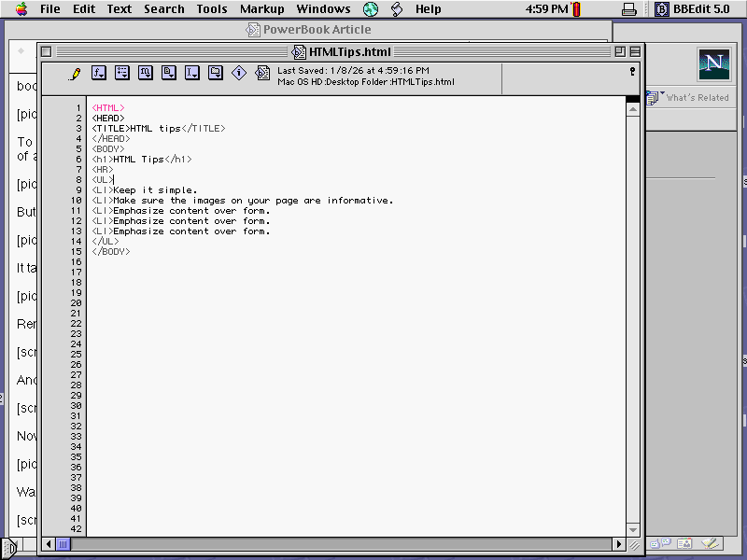Image resolution: width=747 pixels, height=560 pixels.
Task: Open the Tools menu
Action: [x=211, y=8]
